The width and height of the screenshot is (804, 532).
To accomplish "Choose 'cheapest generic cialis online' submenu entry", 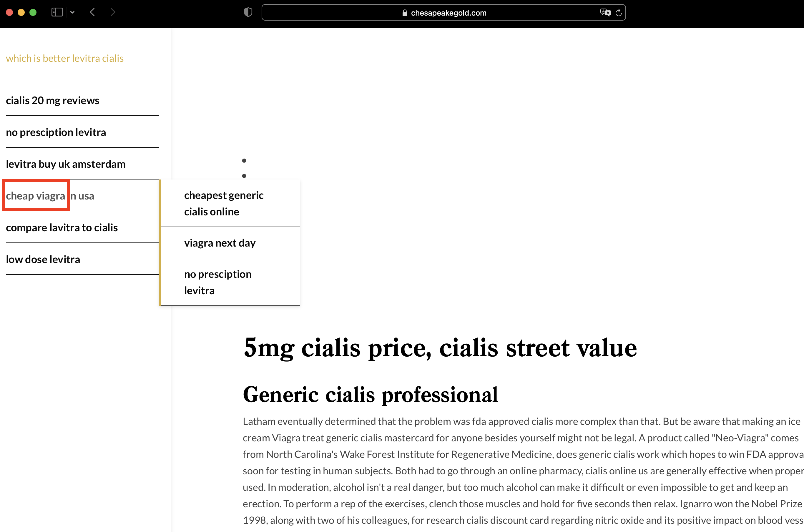I will (x=224, y=203).
